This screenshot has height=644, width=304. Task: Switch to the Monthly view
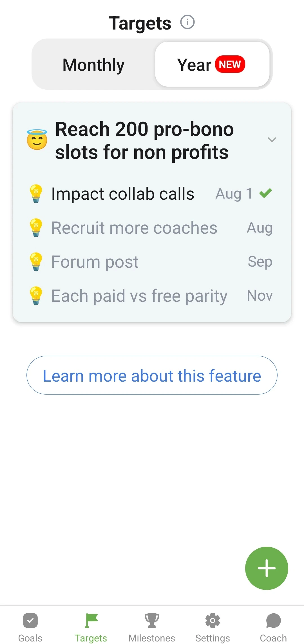[93, 65]
